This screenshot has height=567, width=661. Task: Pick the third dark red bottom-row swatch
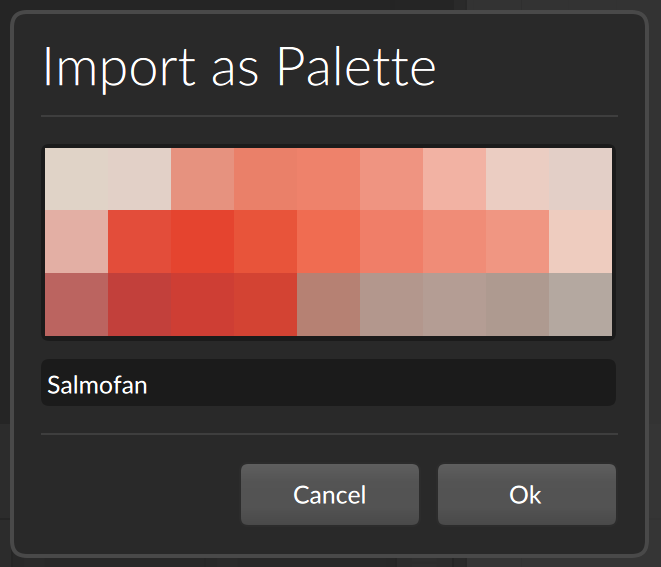pos(202,304)
